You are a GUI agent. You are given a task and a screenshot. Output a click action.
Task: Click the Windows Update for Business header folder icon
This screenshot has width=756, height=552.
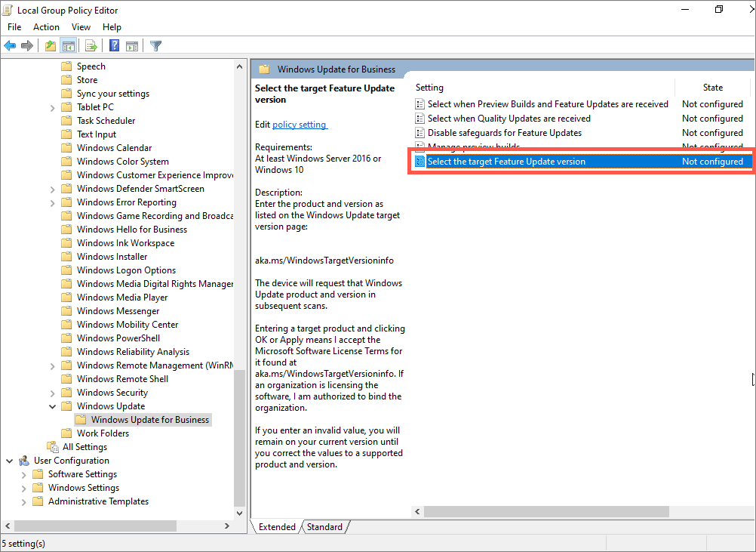[264, 69]
